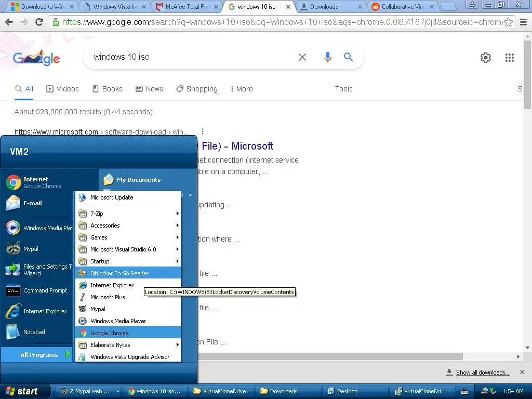Viewport: 532px width, 399px height.
Task: Expand the 7-Zip submenu
Action: (x=128, y=214)
